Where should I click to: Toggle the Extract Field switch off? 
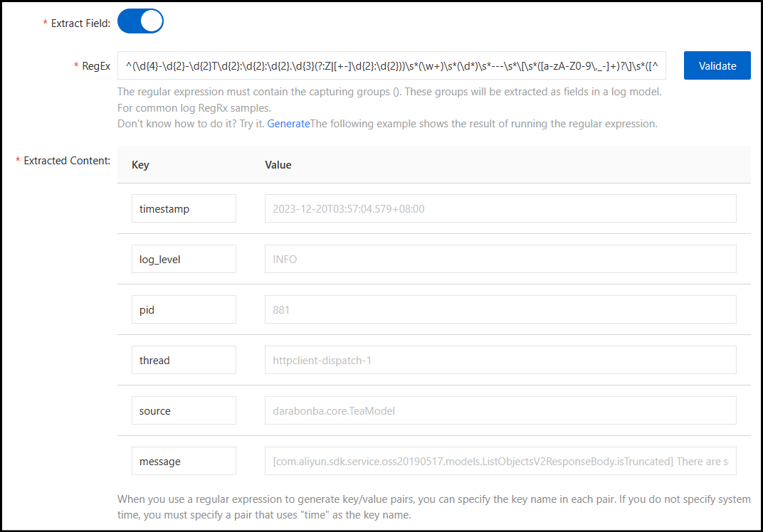(x=140, y=21)
